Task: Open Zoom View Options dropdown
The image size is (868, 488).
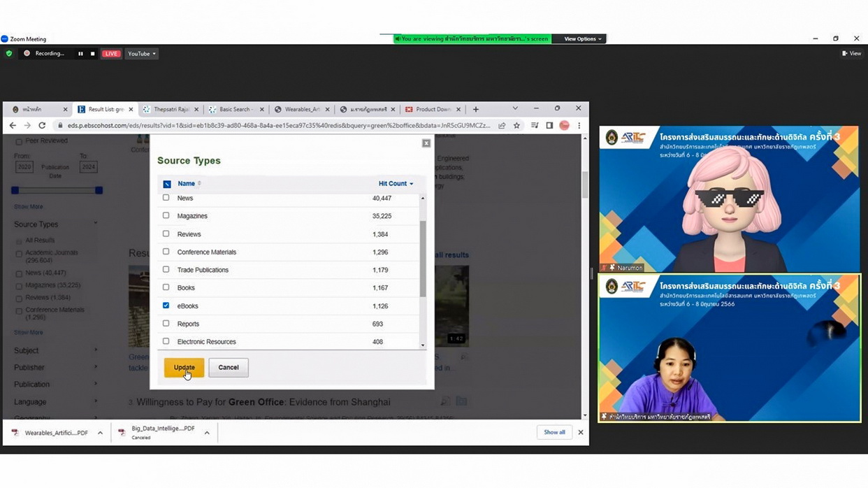Action: [x=583, y=39]
